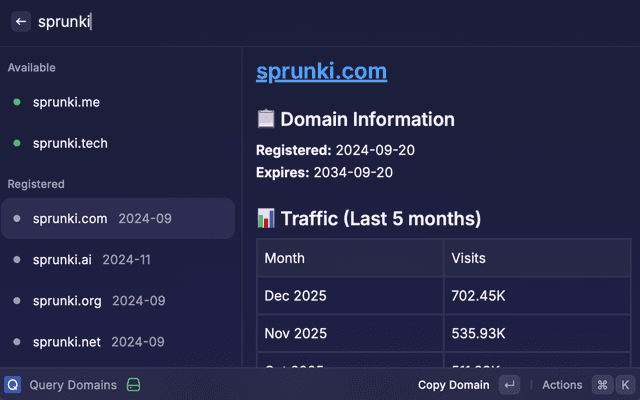
Task: Click the K shortcut key icon
Action: tap(625, 385)
